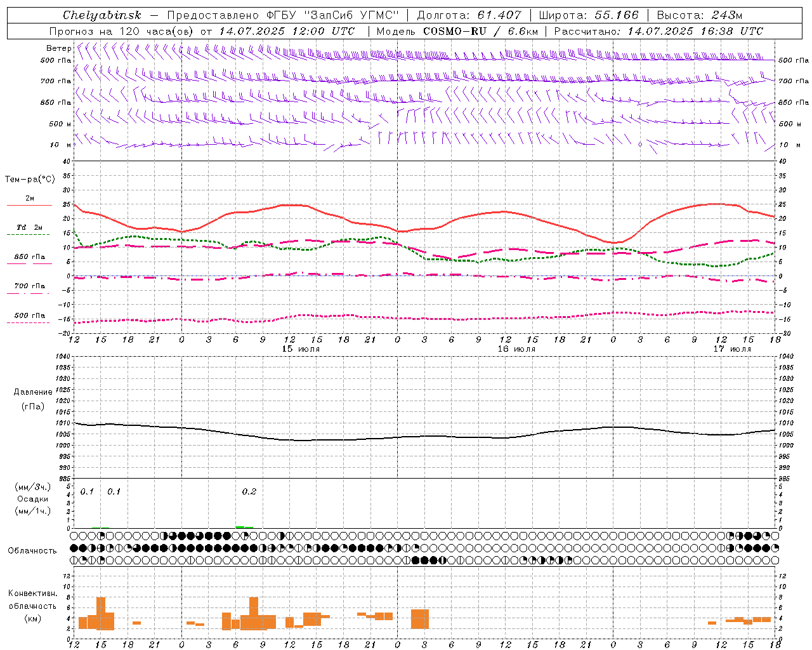Click the '10 м' wind level label on the left
Viewport: 812px width, 650px height.
point(60,145)
